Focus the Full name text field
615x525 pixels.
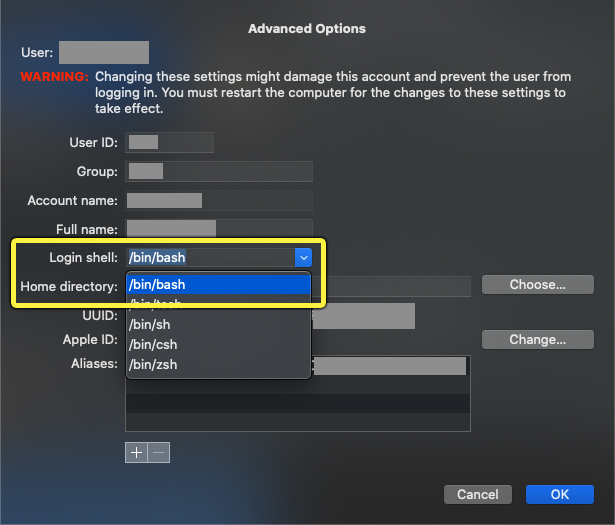click(x=219, y=229)
